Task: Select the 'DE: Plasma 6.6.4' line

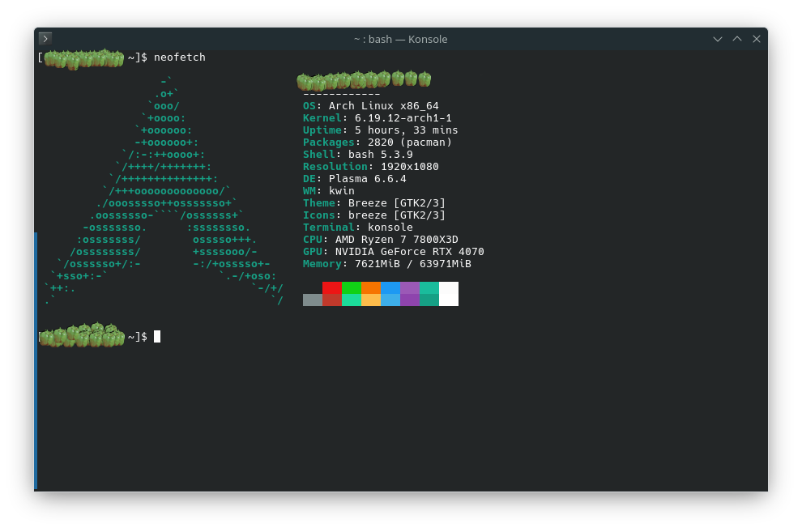Action: pyautogui.click(x=355, y=179)
